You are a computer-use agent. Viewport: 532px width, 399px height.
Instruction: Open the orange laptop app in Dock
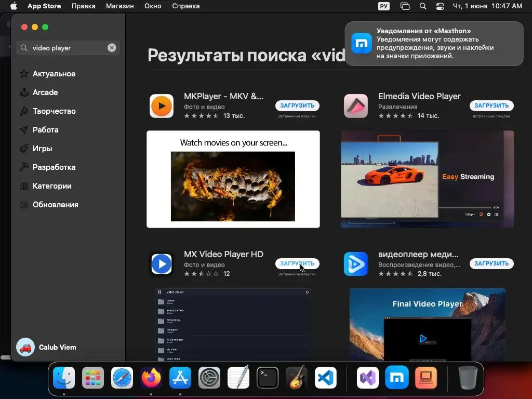coord(426,378)
